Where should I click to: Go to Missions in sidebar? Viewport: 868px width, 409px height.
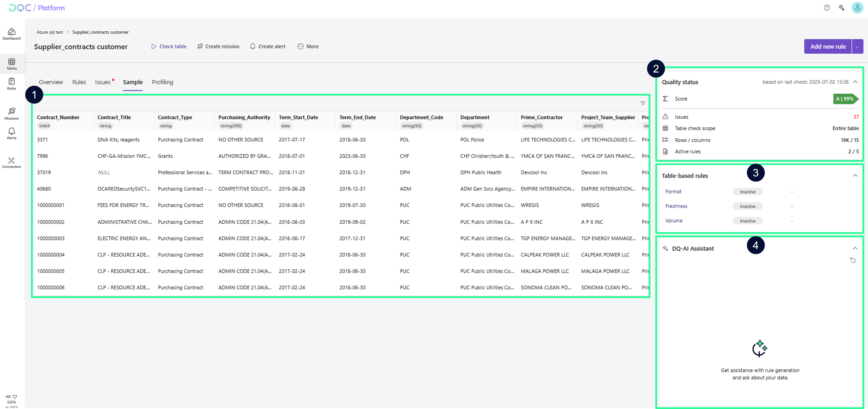[x=11, y=113]
